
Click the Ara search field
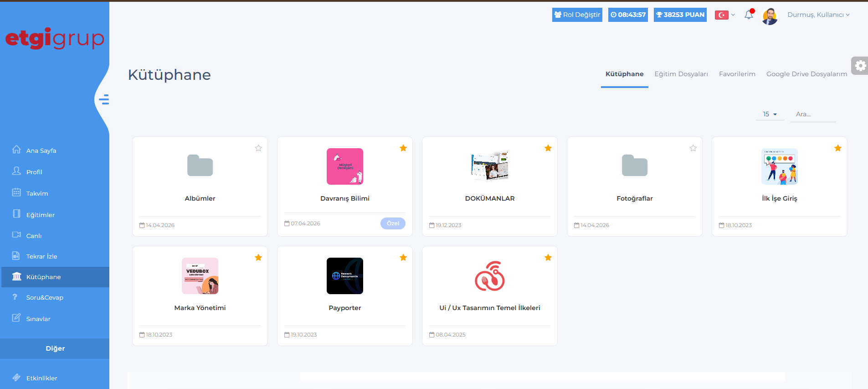coord(813,114)
